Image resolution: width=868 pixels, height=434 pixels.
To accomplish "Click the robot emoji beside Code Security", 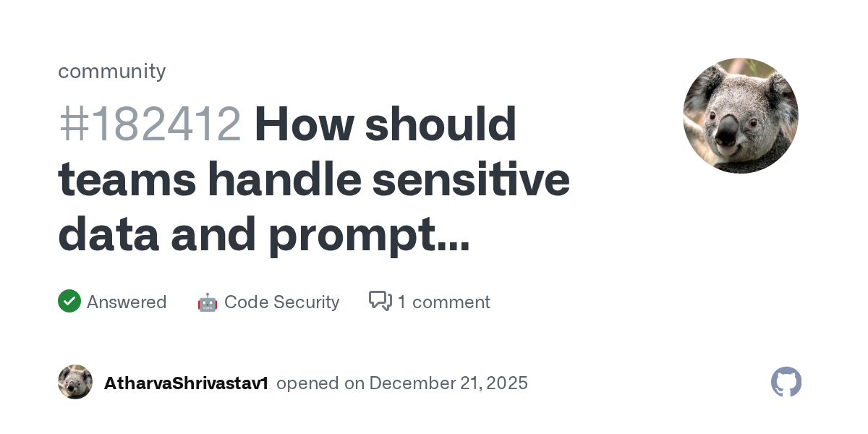I will tap(208, 302).
